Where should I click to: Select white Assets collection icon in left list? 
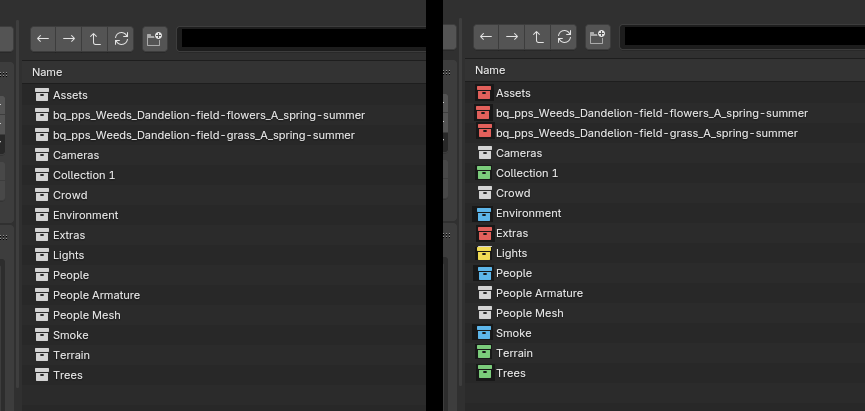(42, 95)
